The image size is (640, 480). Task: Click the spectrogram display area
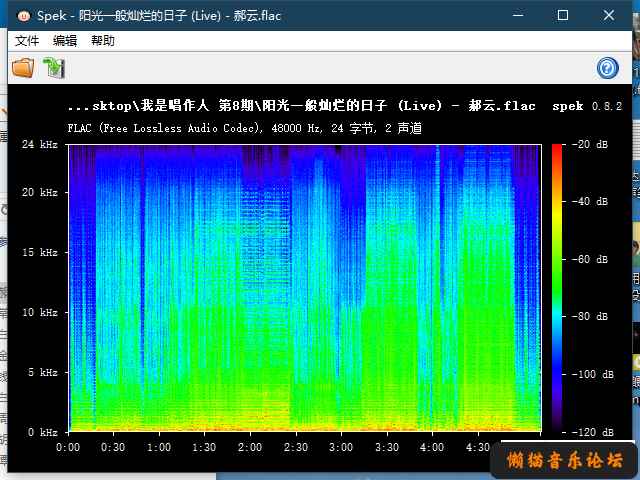pyautogui.click(x=305, y=288)
